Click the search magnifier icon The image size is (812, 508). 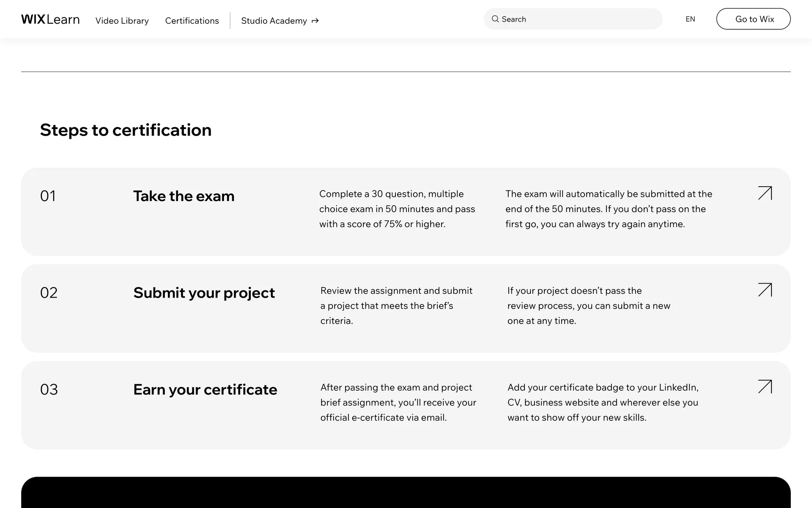(x=495, y=19)
